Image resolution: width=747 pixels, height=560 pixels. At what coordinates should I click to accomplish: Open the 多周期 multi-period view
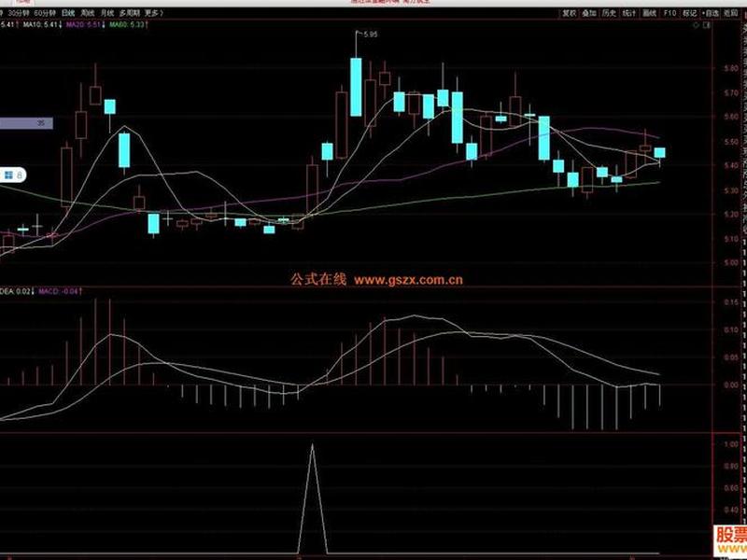coord(130,13)
